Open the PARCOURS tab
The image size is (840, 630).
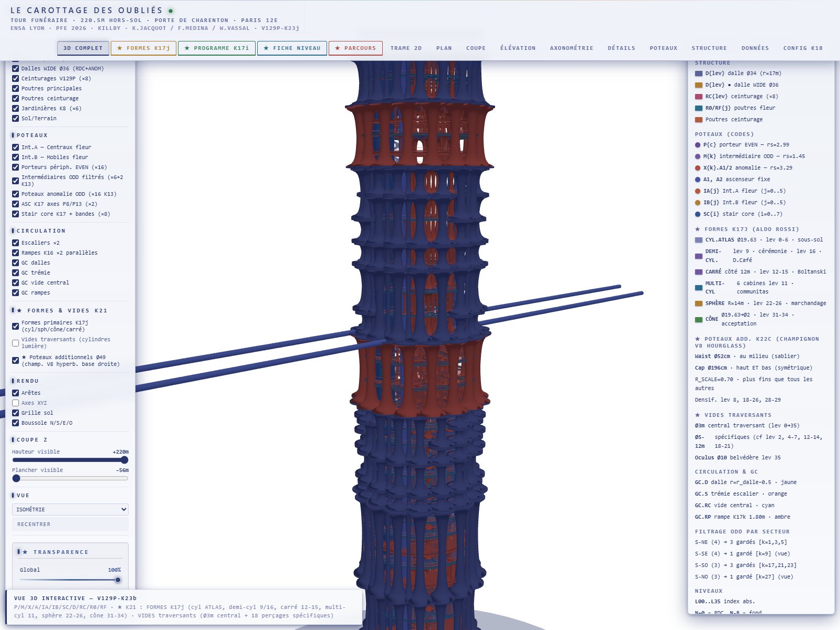355,48
